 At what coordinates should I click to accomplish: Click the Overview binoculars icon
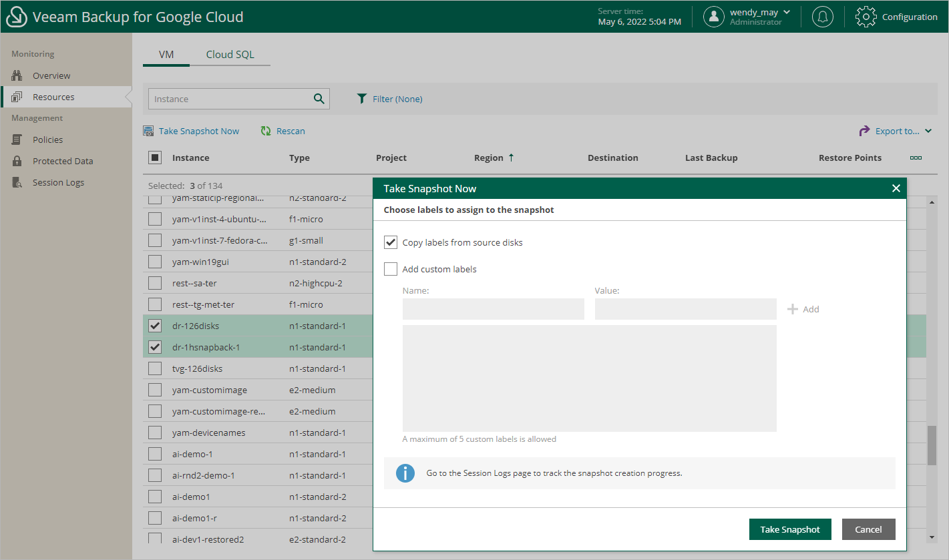[x=17, y=75]
